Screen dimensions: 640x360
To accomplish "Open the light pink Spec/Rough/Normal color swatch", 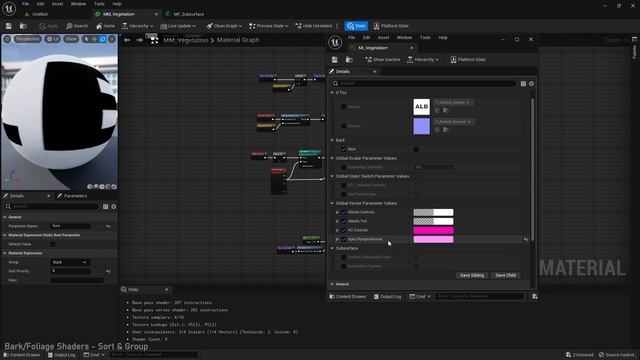I will pos(433,239).
